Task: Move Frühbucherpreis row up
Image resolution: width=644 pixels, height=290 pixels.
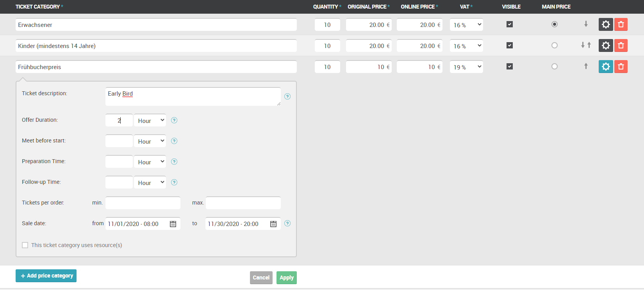Action: [586, 66]
